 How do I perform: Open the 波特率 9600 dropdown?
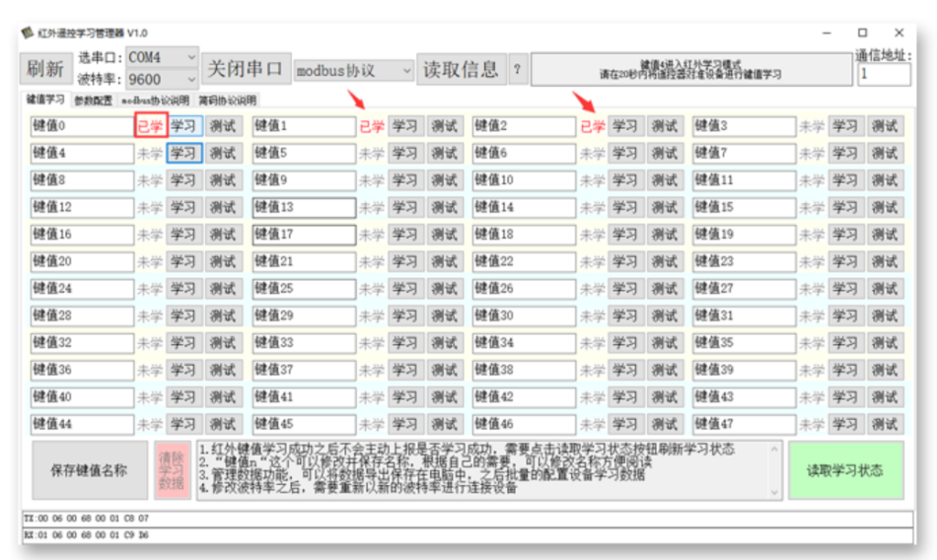pyautogui.click(x=162, y=79)
